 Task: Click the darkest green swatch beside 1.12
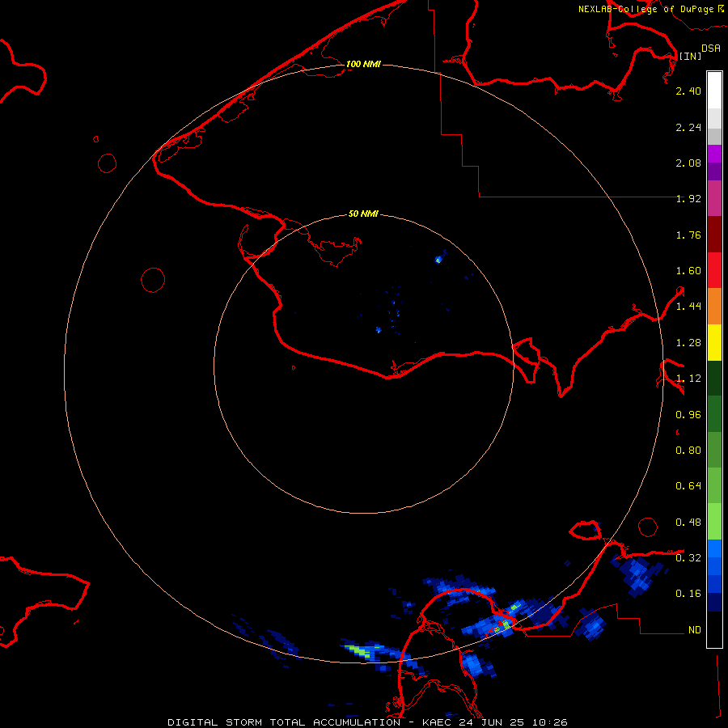coord(714,379)
